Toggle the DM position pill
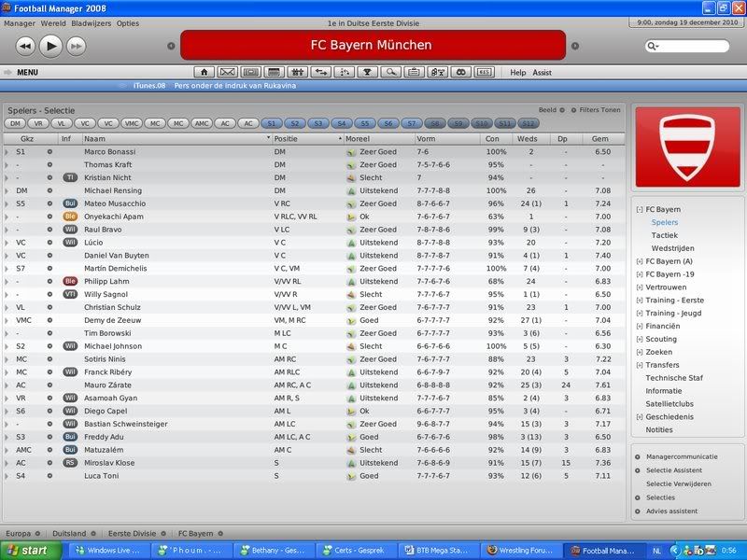The height and width of the screenshot is (560, 747). [15, 124]
